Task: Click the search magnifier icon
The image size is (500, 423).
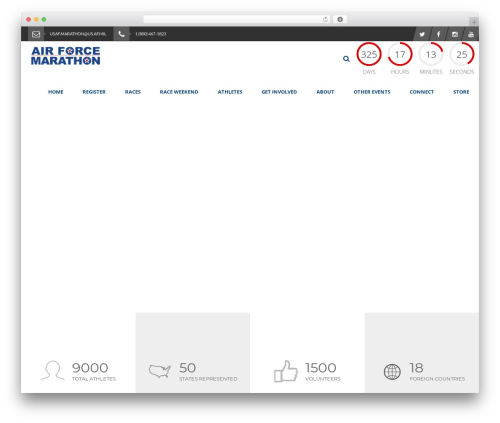Action: (x=346, y=59)
